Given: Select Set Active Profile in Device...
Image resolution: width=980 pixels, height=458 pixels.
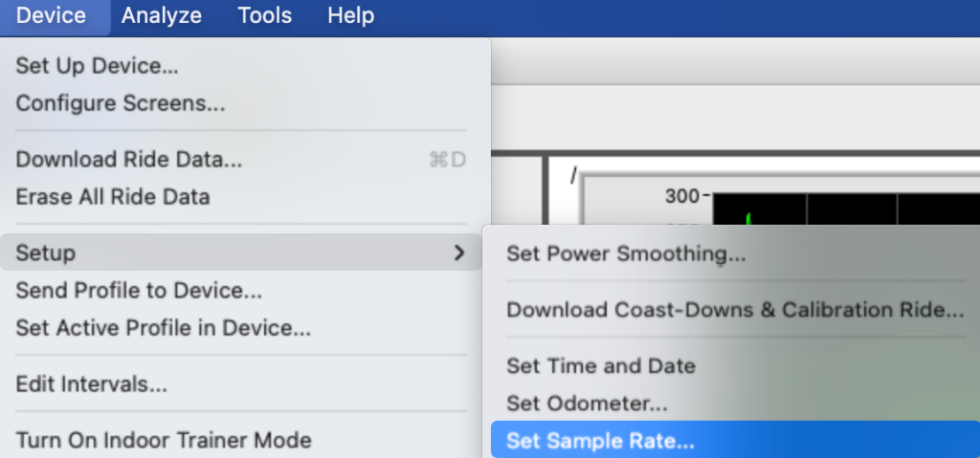Looking at the screenshot, I should click(163, 328).
